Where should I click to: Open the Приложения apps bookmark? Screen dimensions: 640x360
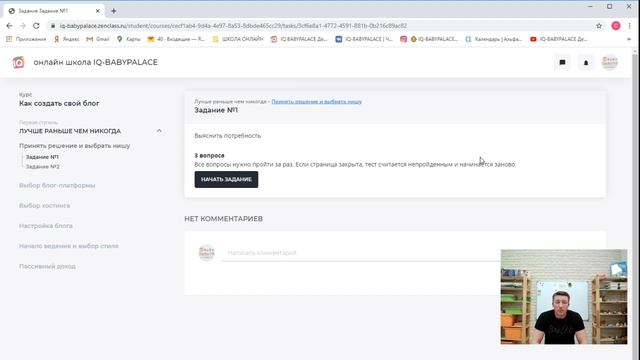26,39
